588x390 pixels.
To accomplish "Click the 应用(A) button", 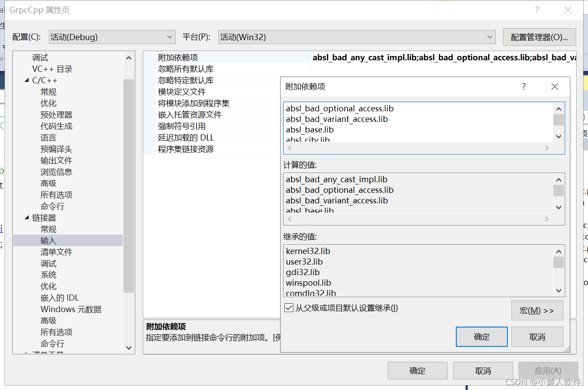I will [x=548, y=370].
